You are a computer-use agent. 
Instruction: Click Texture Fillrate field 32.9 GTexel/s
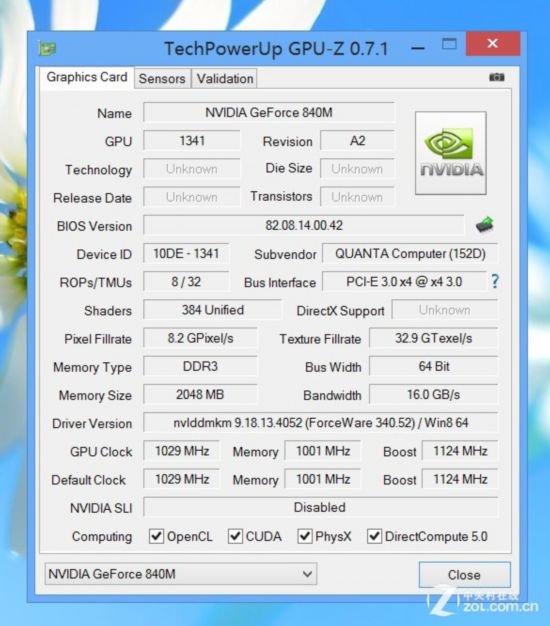[433, 338]
